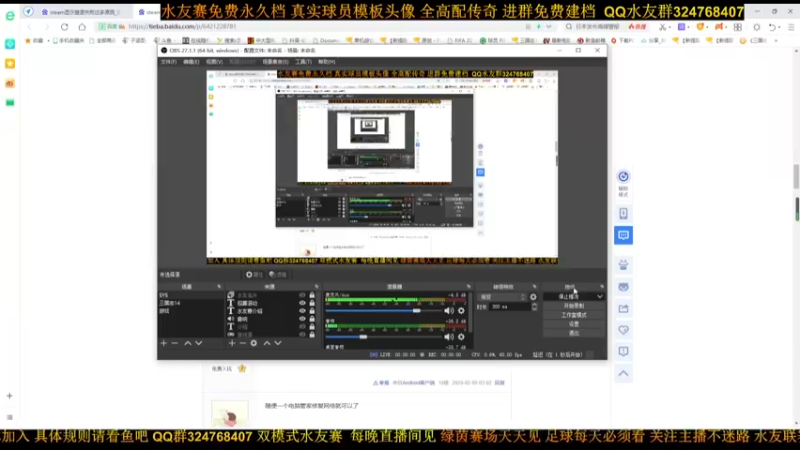
Task: Click 开始录制 start recording button
Action: 574,306
